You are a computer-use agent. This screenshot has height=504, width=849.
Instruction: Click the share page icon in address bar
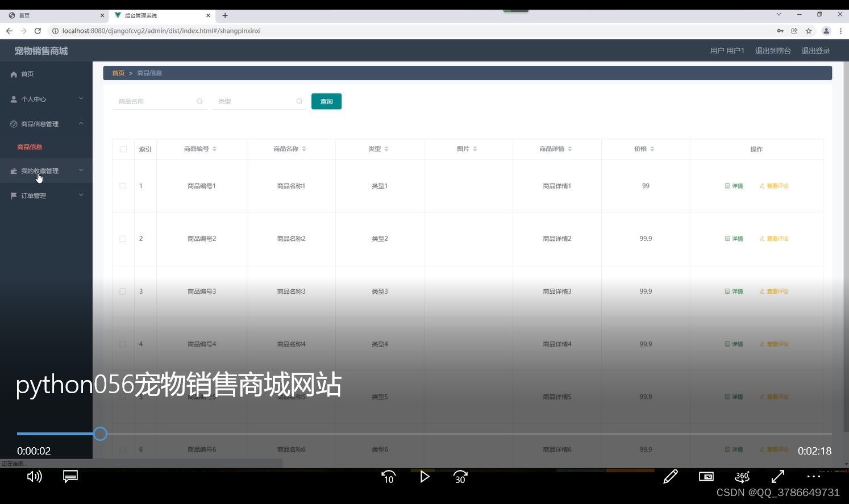pyautogui.click(x=794, y=31)
